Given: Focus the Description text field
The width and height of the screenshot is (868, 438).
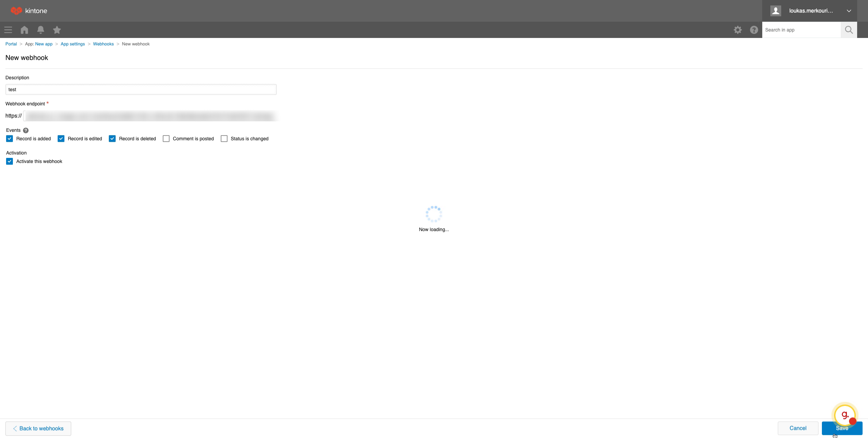Looking at the screenshot, I should point(141,89).
